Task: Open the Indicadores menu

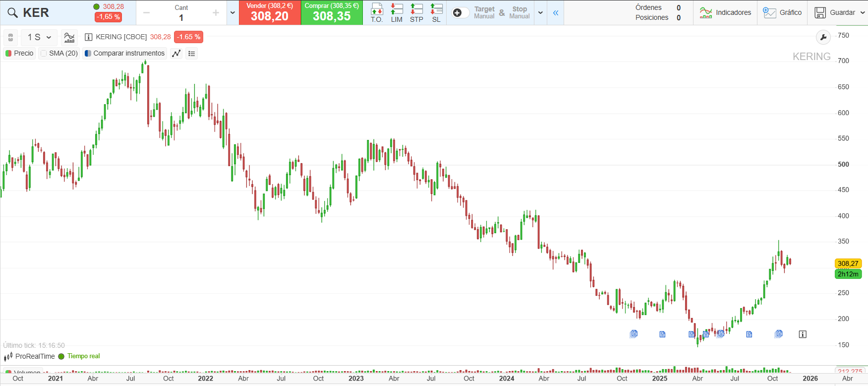Action: point(725,13)
